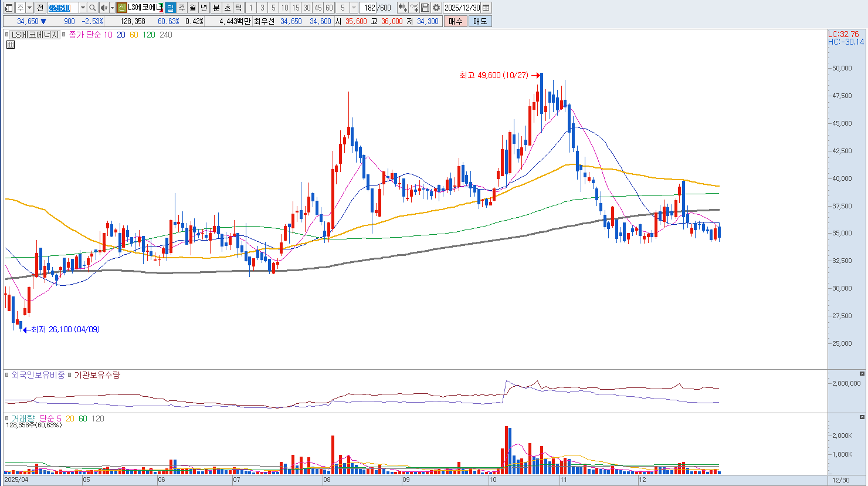The height and width of the screenshot is (486, 868).
Task: Select the monthly 월 chart period
Action: click(x=193, y=8)
